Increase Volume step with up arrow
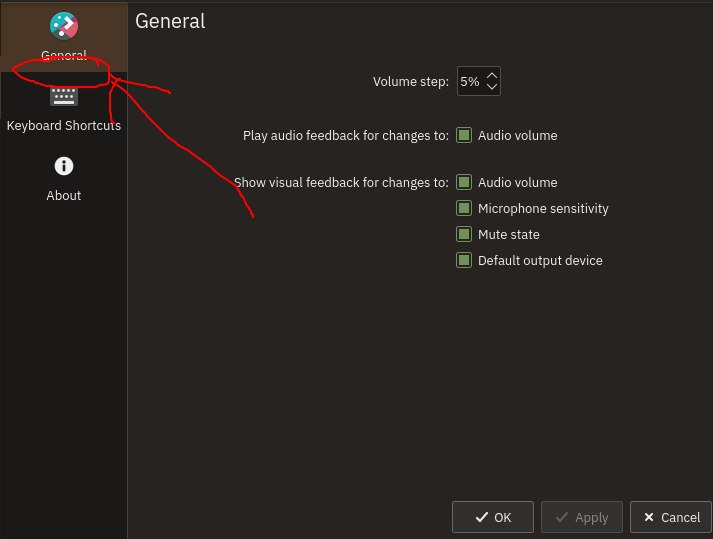This screenshot has width=713, height=539. click(x=492, y=76)
